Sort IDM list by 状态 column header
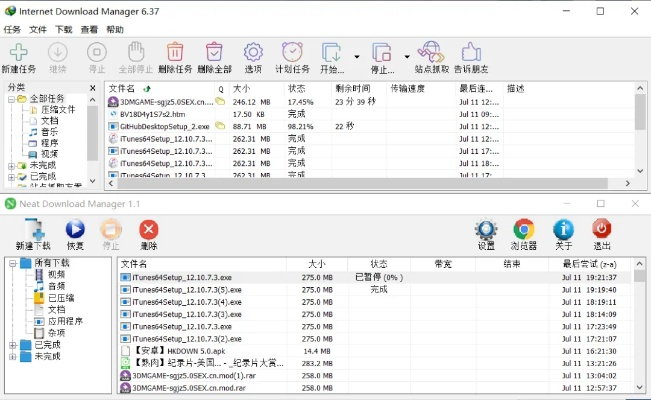Screen dimensions: 651x400 click(x=296, y=88)
